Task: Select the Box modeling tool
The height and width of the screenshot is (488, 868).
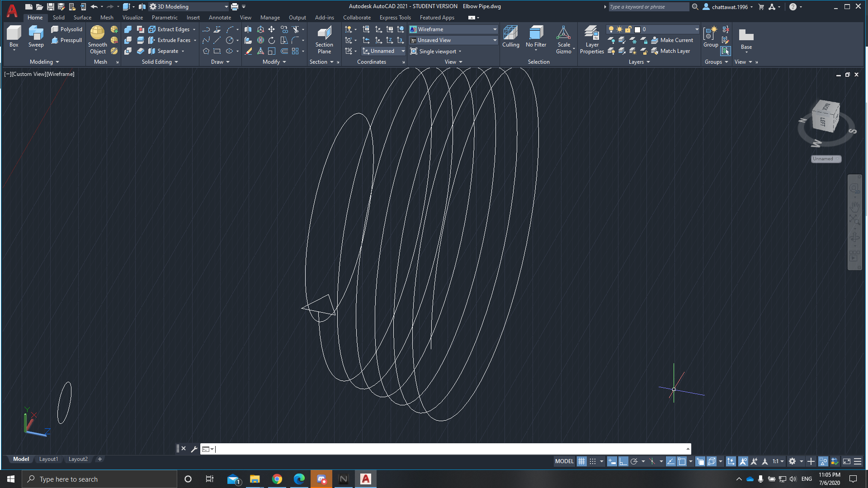Action: [14, 36]
